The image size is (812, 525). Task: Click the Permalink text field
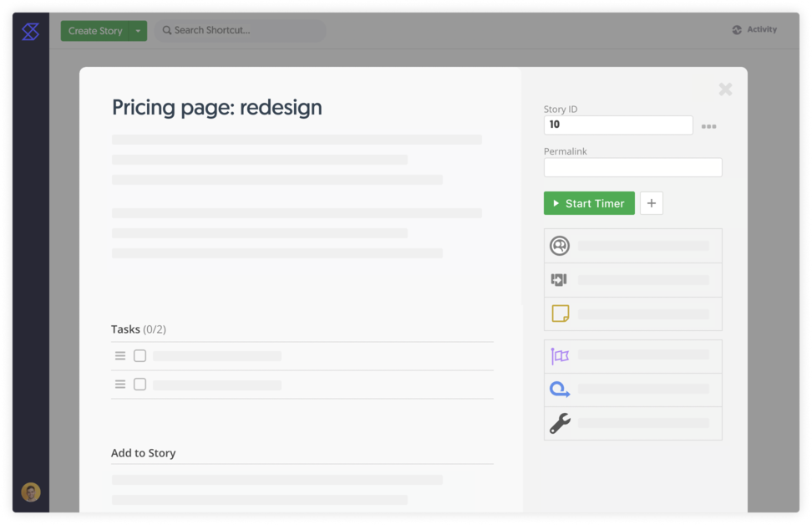click(632, 167)
